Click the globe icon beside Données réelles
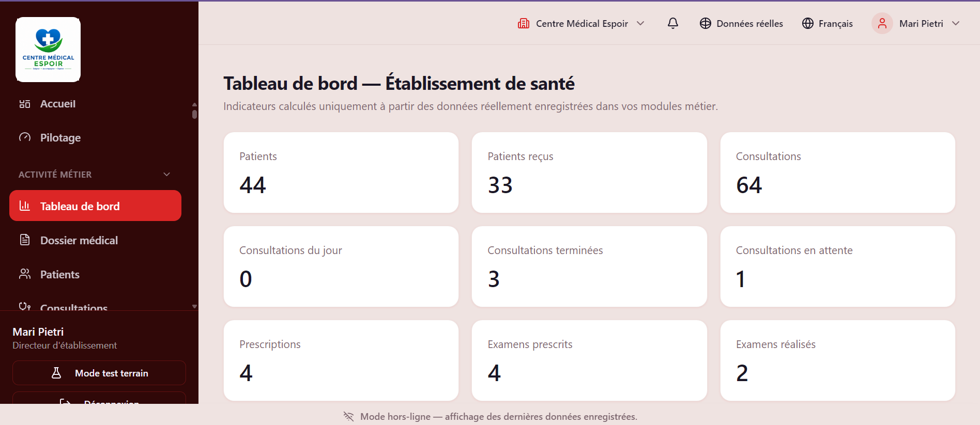Viewport: 980px width, 425px height. (x=706, y=23)
